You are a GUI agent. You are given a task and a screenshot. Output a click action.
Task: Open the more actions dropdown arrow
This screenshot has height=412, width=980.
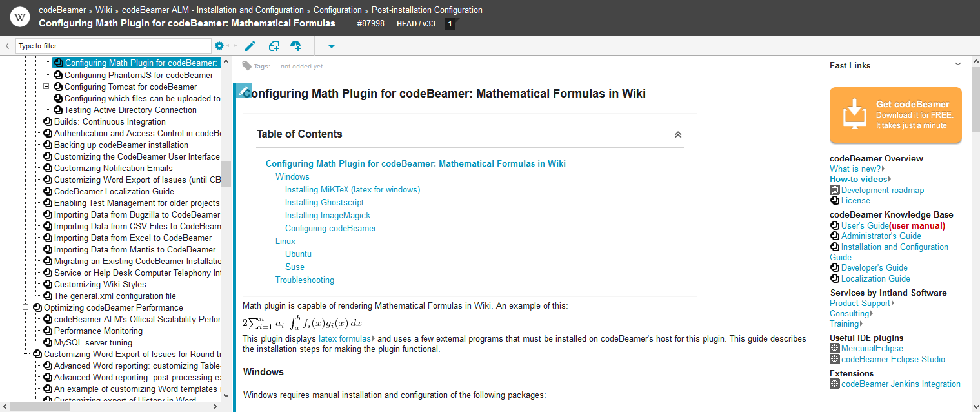click(332, 46)
